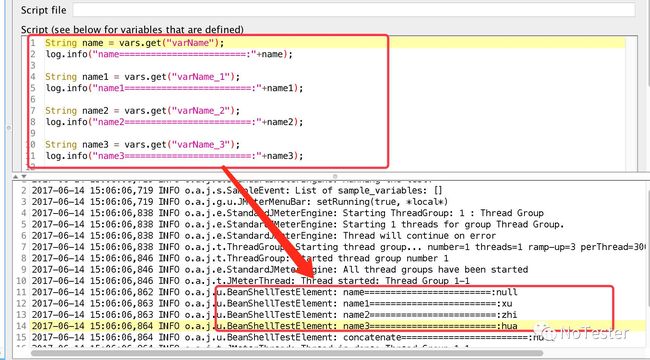Click script line 'String name = vars.get("varName");'
The width and height of the screenshot is (650, 360).
tap(134, 43)
